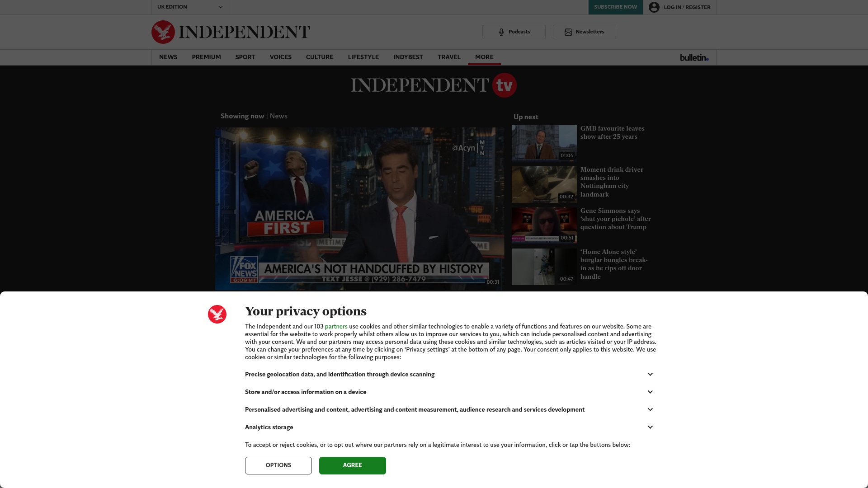The image size is (868, 488).
Task: Play the GMB favourite leaves show thumbnail
Action: pyautogui.click(x=544, y=143)
